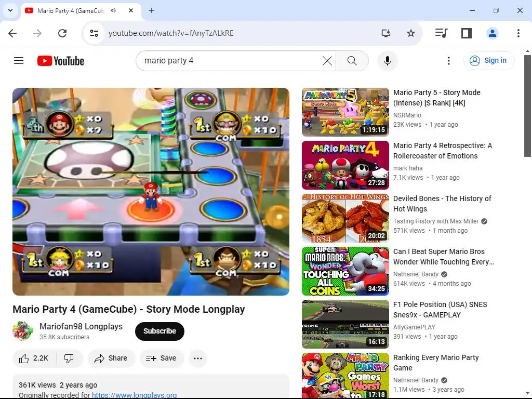Open 'Deviled Bones' video title

pyautogui.click(x=442, y=204)
